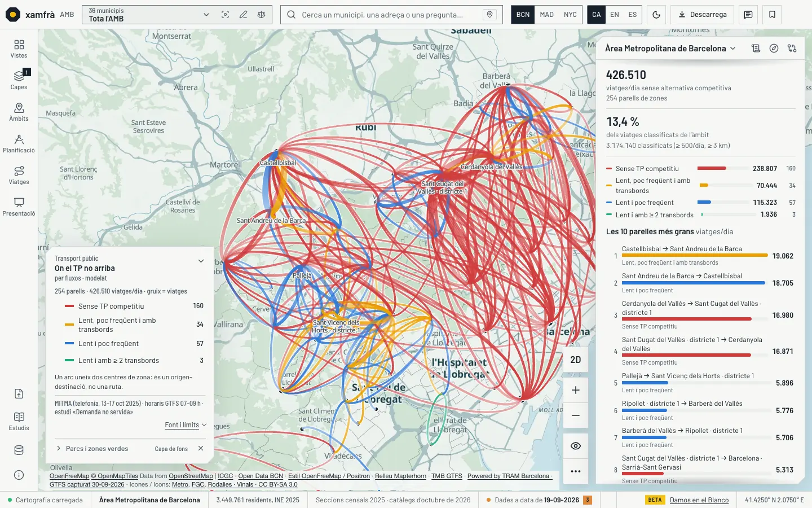
Task: Click the location pin in search box
Action: point(489,15)
